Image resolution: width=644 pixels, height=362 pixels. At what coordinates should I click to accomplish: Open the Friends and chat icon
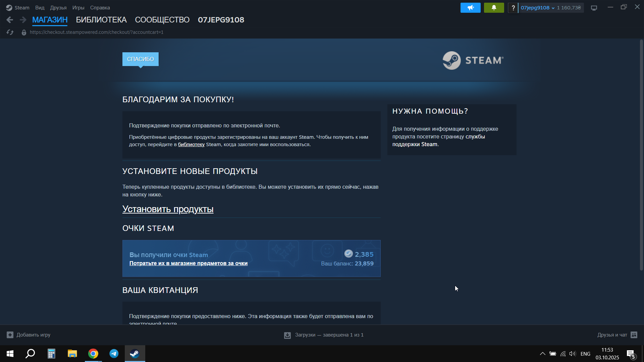(x=634, y=335)
